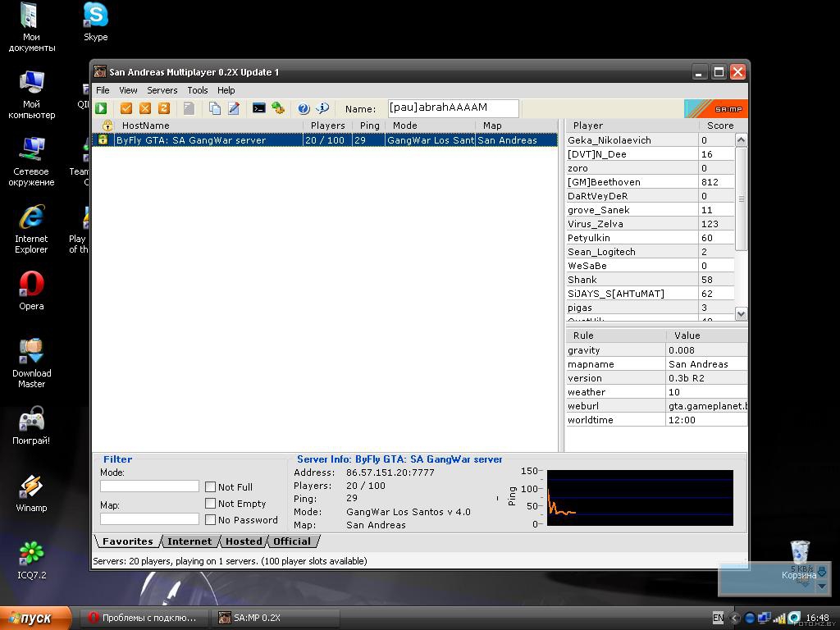Image resolution: width=840 pixels, height=630 pixels.
Task: Click the orange X Delete Server icon
Action: tap(144, 109)
